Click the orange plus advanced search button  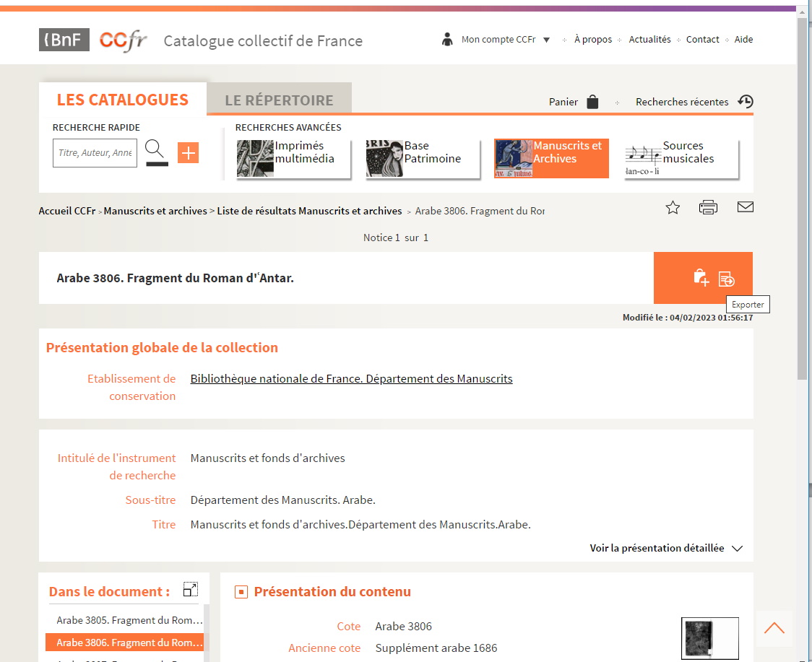tap(188, 153)
